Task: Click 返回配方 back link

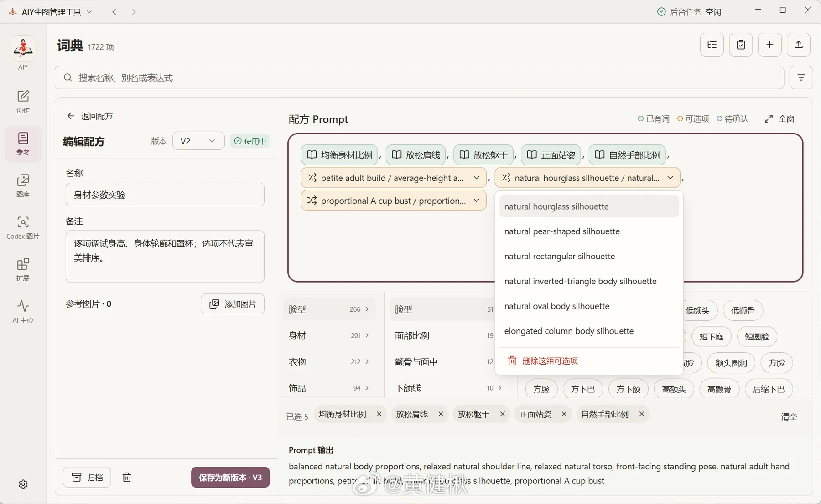Action: point(90,116)
